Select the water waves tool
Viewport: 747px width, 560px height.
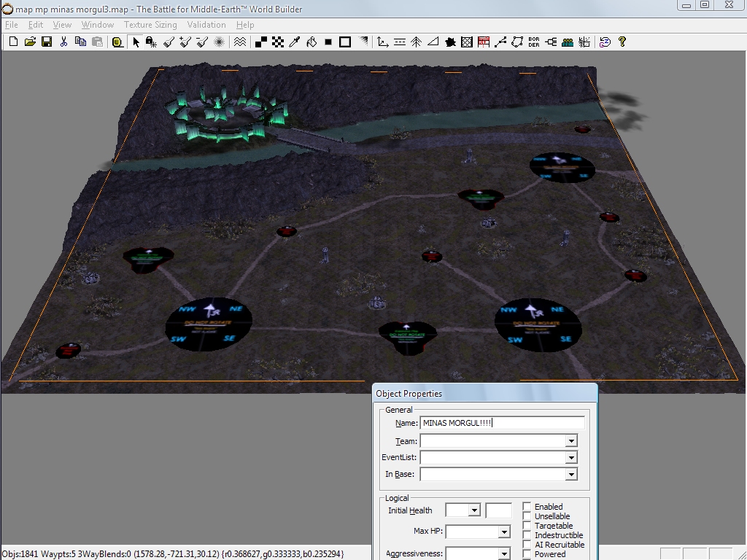pos(240,42)
